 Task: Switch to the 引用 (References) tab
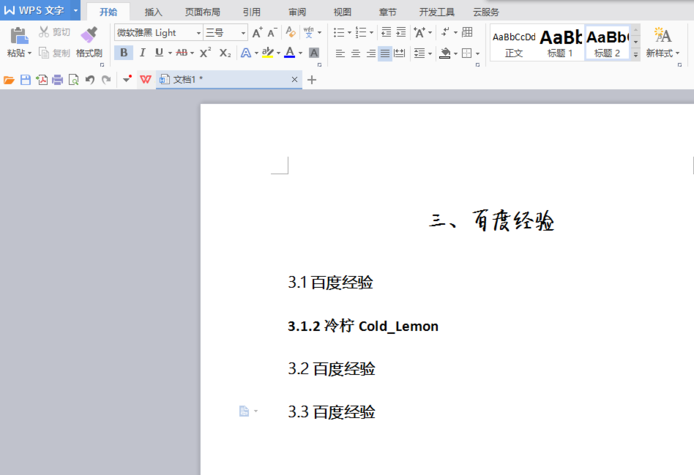click(251, 12)
